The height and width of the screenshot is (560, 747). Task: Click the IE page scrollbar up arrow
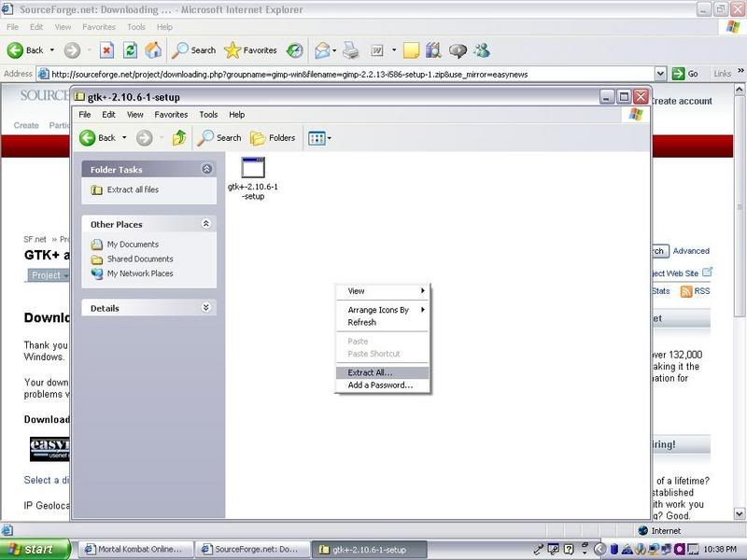(x=739, y=89)
